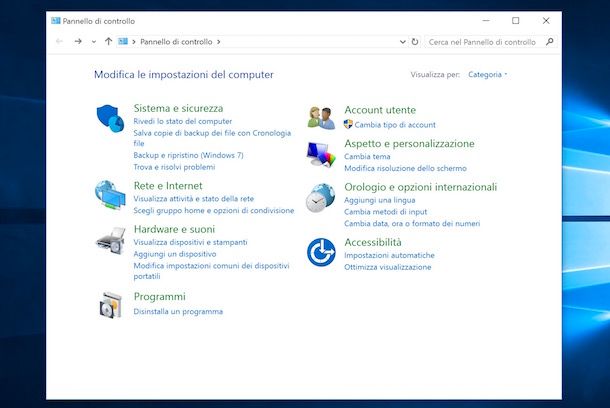The image size is (610, 408).
Task: Open the Orologio clock and globe icon
Action: (321, 198)
